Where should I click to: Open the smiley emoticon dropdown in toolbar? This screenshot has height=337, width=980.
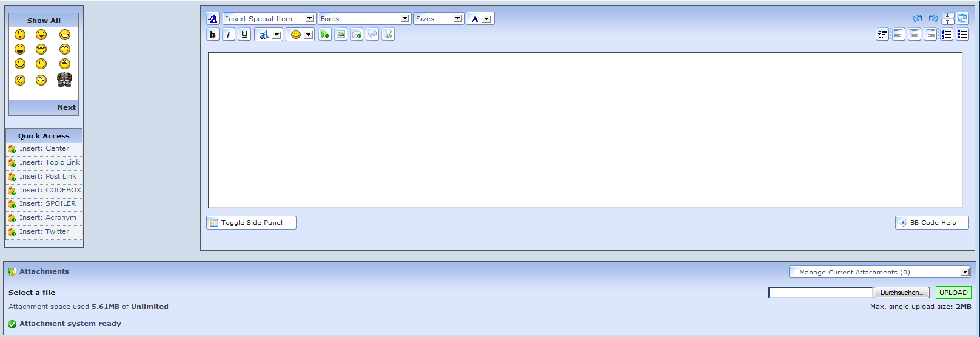(300, 35)
